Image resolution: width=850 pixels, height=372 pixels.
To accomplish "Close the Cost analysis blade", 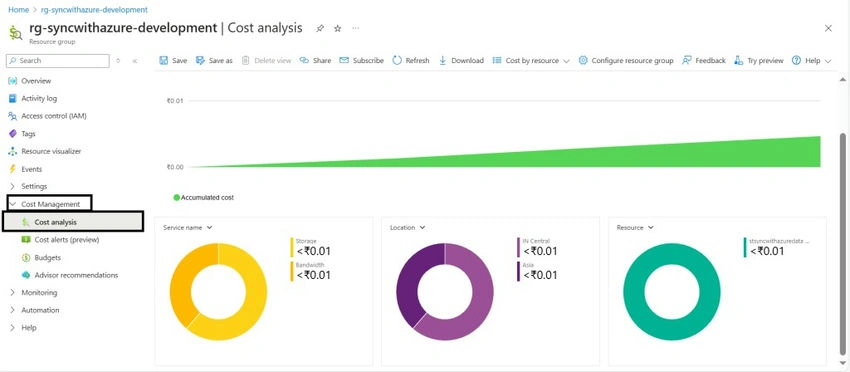I will 828,28.
